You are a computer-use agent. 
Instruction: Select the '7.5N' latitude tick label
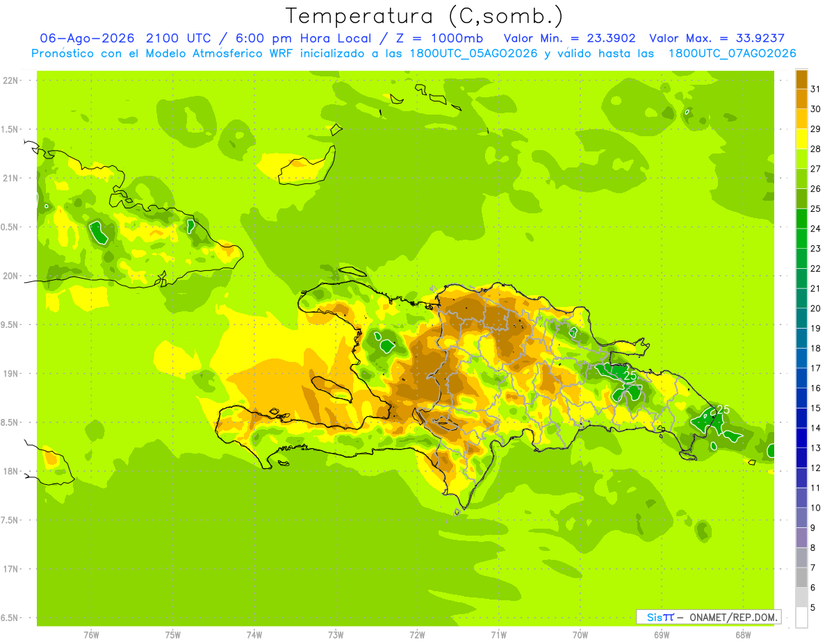pos(10,520)
